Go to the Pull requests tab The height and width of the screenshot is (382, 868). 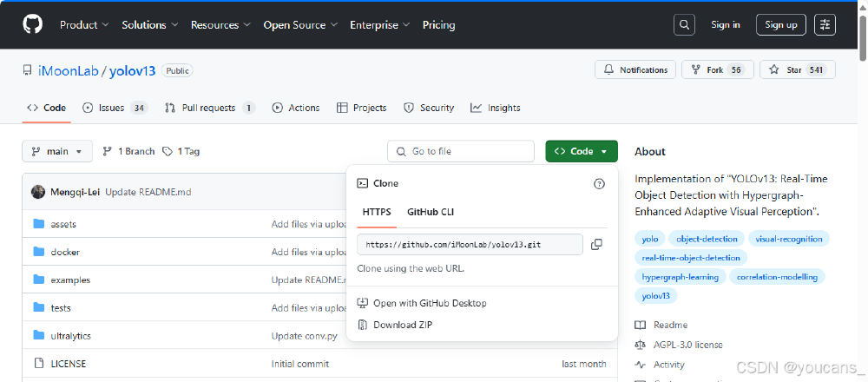tap(207, 108)
